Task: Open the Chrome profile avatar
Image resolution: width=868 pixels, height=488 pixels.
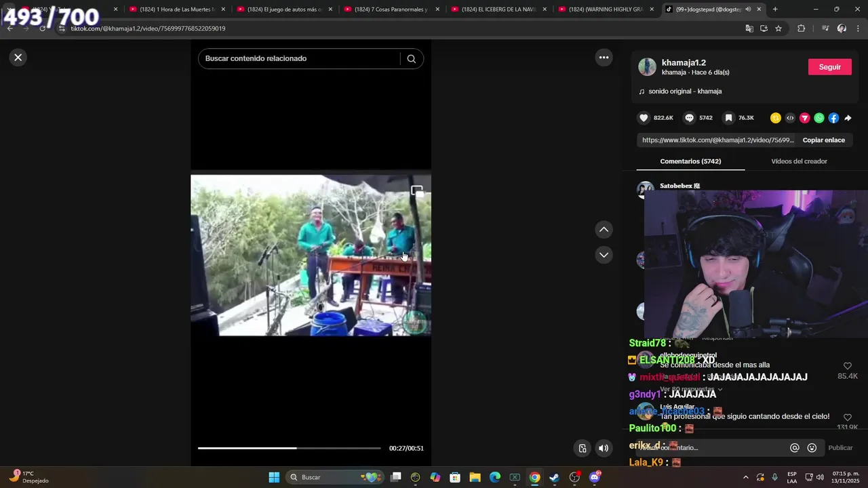Action: coord(842,28)
